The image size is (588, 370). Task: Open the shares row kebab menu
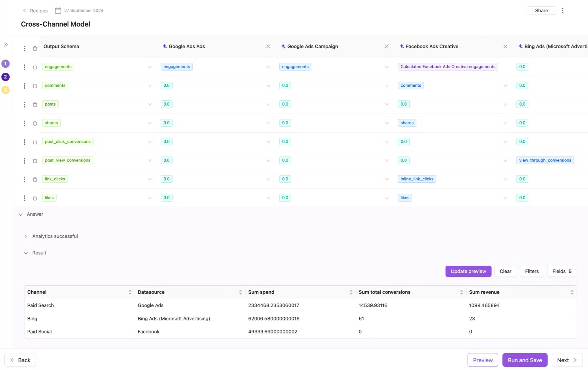pos(24,123)
